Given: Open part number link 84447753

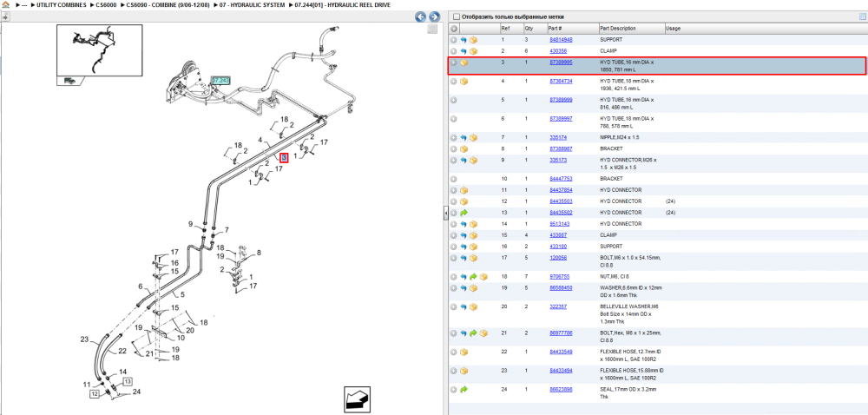Looking at the screenshot, I should 561,179.
